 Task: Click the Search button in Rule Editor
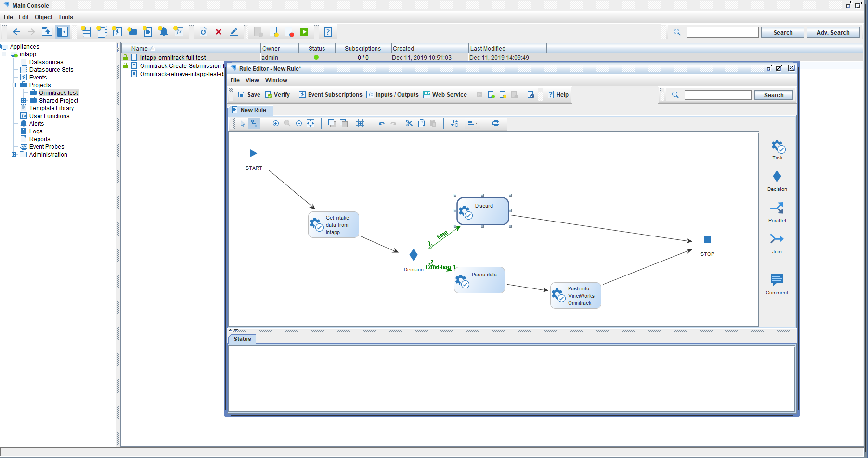click(774, 95)
